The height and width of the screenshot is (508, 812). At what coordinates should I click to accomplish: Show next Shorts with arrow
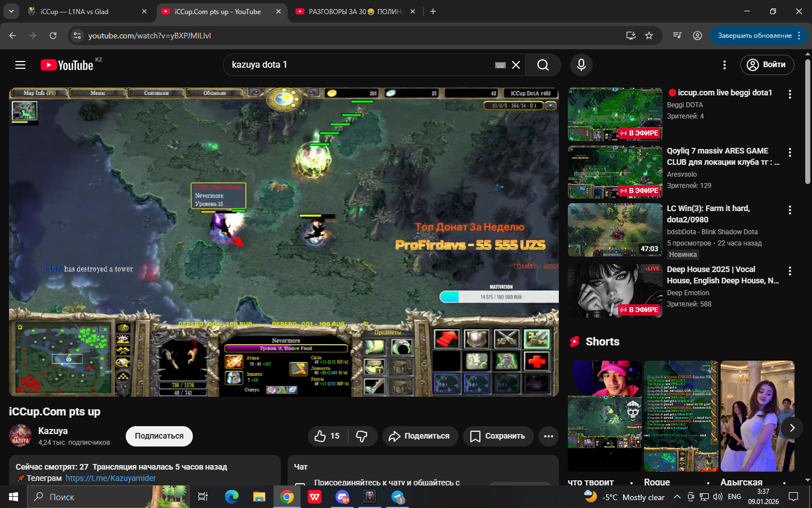[x=792, y=428]
